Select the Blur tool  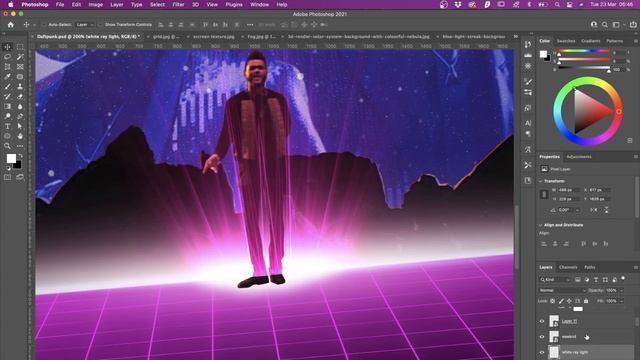20,106
